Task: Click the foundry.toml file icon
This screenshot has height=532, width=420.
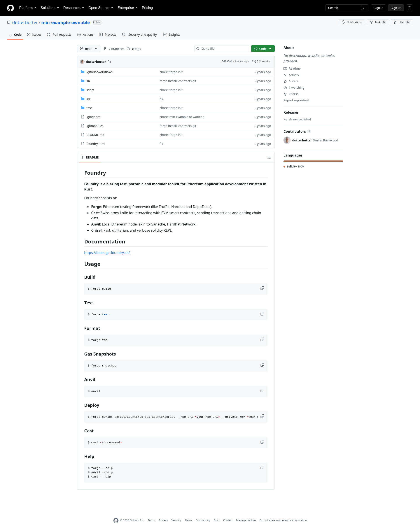Action: (82, 144)
